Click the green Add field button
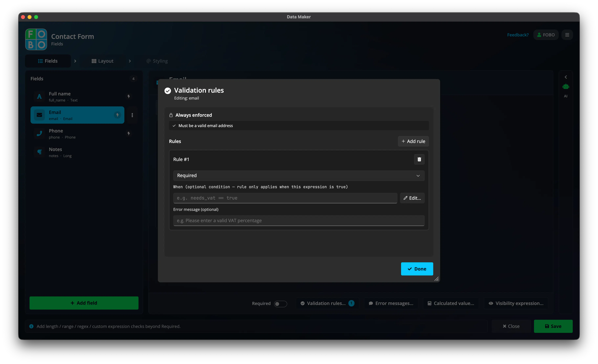The height and width of the screenshot is (364, 598). pos(84,303)
